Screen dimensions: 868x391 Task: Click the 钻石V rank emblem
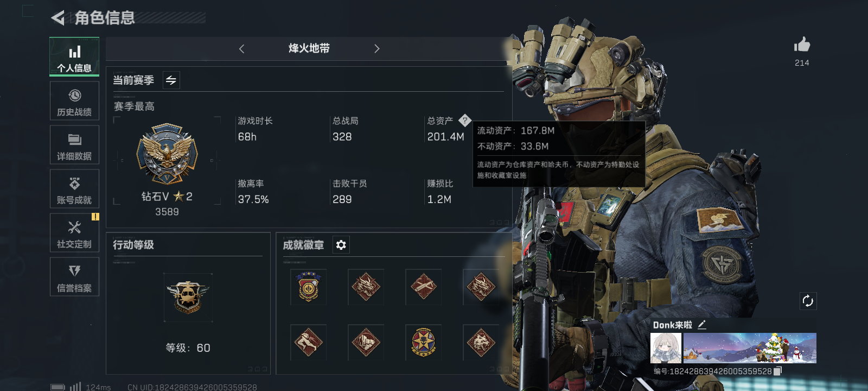point(167,154)
